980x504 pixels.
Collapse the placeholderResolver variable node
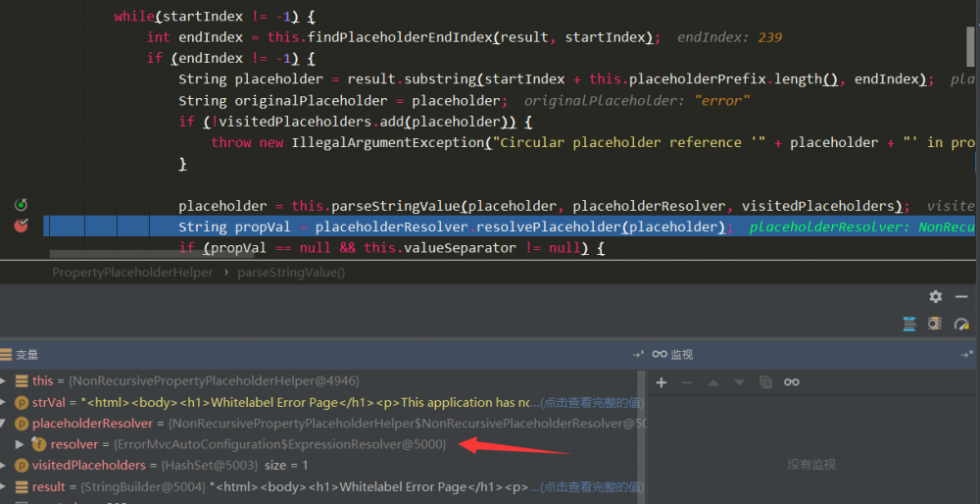pyautogui.click(x=4, y=424)
